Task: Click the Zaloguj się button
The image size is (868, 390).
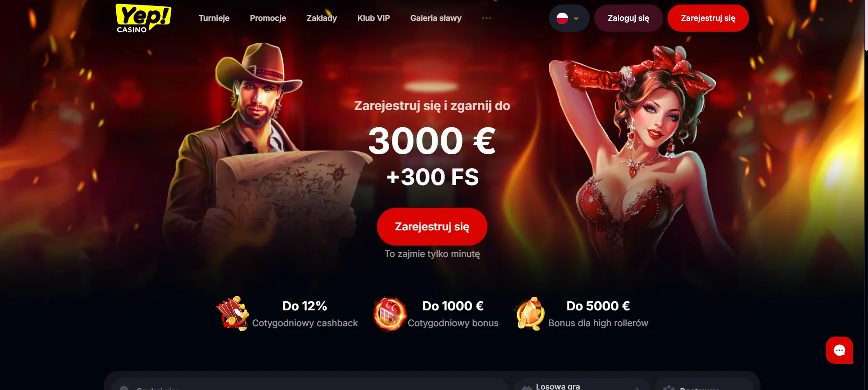Action: point(628,18)
